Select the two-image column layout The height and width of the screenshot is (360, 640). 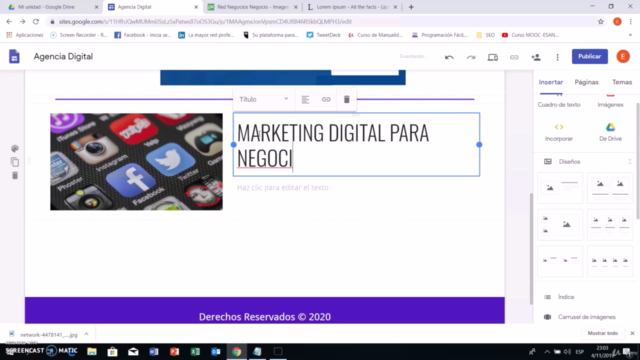tap(610, 188)
